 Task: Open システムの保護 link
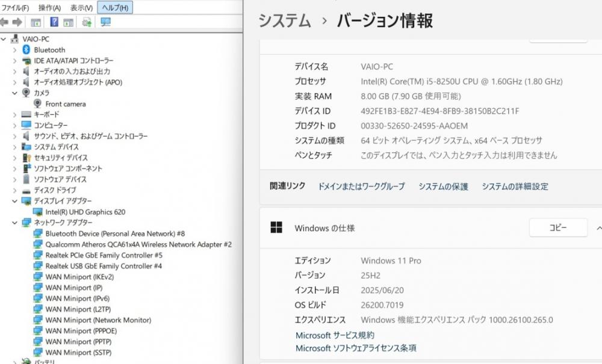pyautogui.click(x=444, y=187)
